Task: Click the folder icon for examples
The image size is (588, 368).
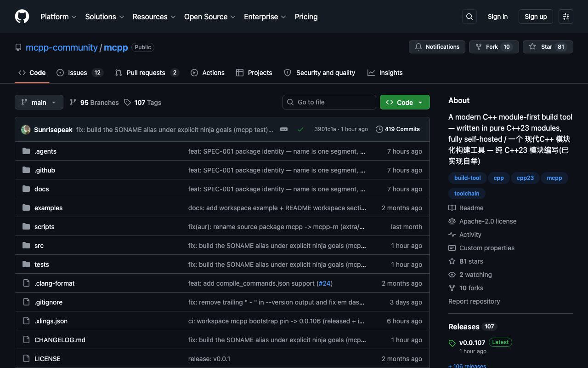Action: coord(26,208)
